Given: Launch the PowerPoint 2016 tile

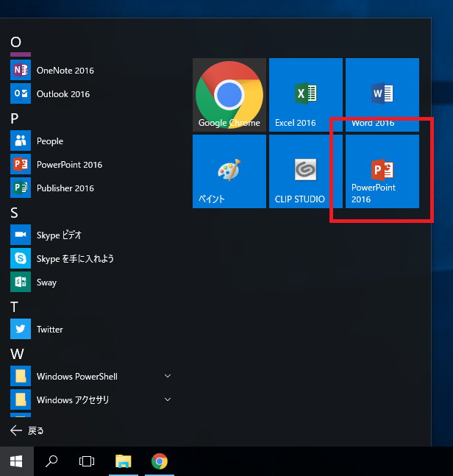Looking at the screenshot, I should click(382, 171).
